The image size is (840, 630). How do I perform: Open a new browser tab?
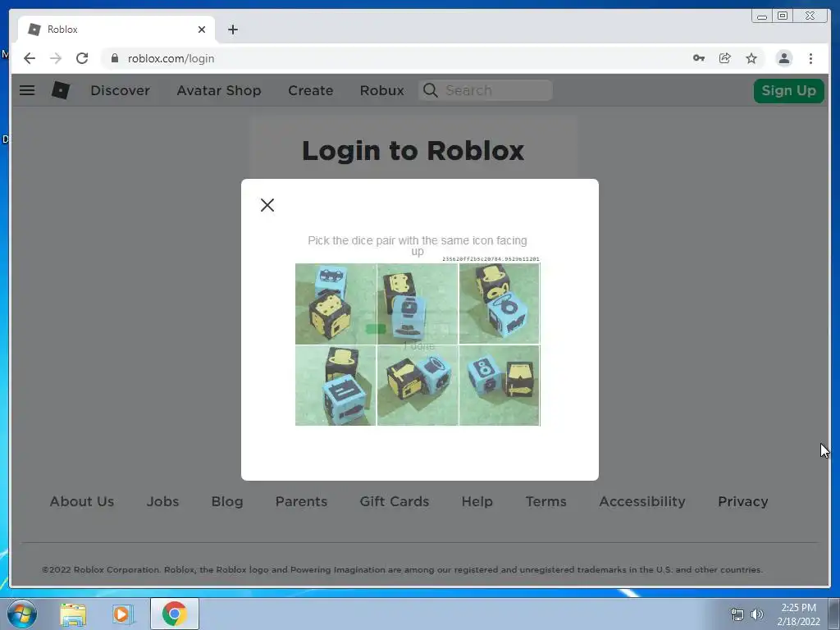(232, 30)
